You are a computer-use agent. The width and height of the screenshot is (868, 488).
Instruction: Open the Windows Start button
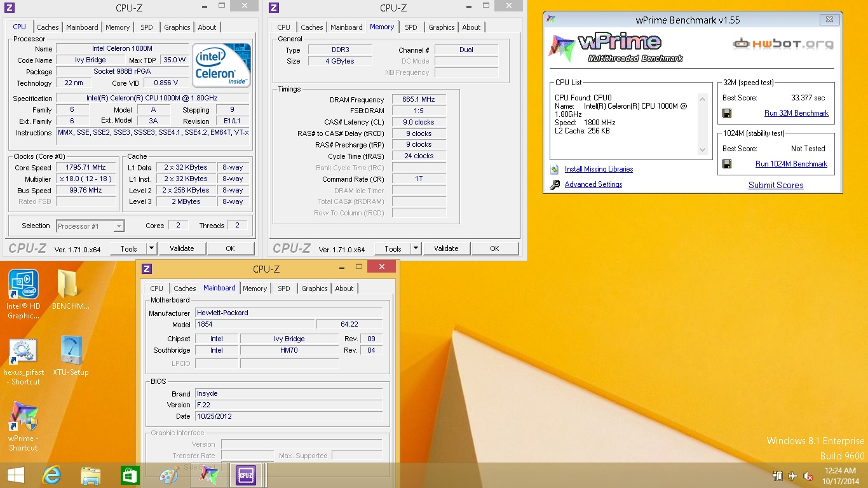[15, 475]
